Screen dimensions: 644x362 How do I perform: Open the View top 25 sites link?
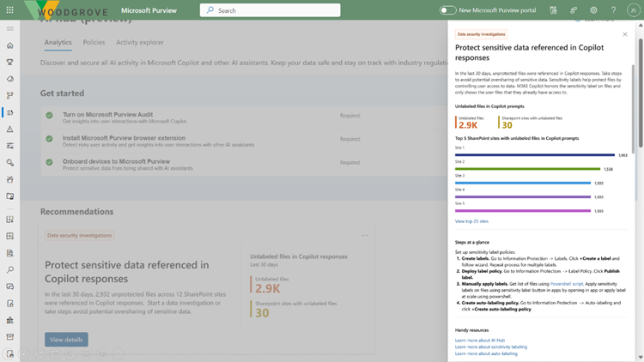(x=471, y=221)
